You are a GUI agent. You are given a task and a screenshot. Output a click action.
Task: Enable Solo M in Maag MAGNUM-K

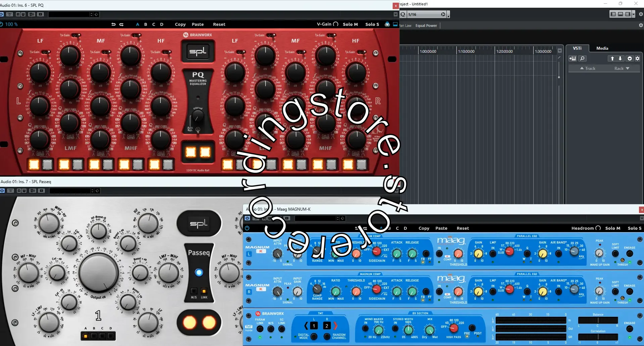click(x=613, y=228)
